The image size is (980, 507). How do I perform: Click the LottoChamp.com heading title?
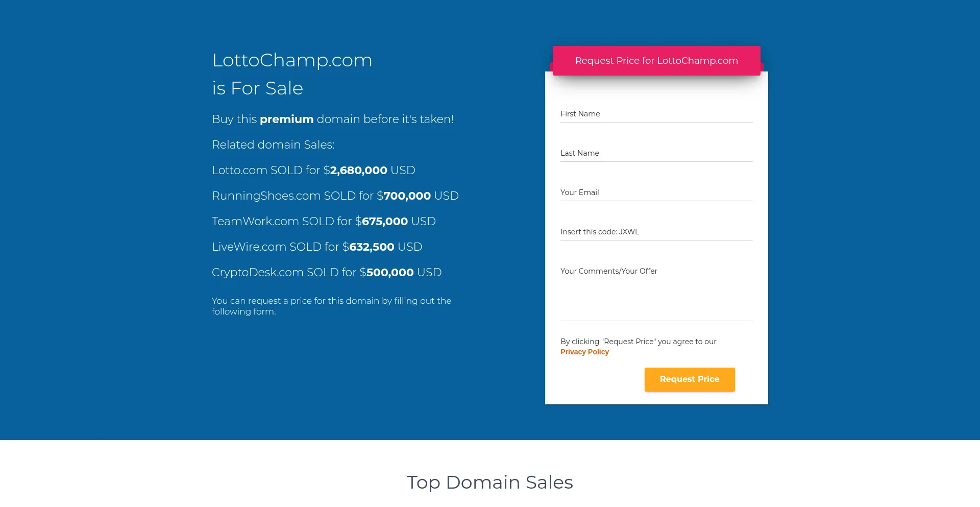pos(292,60)
